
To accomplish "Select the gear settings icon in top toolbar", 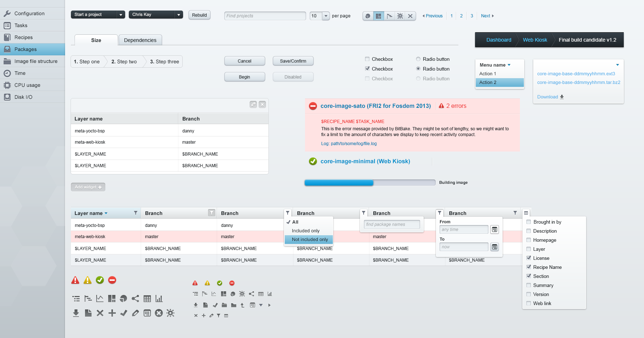I will pos(400,16).
